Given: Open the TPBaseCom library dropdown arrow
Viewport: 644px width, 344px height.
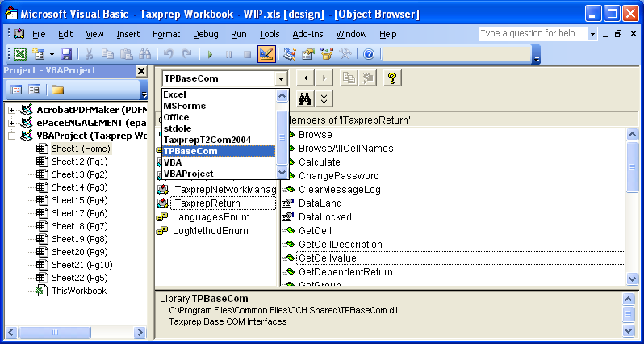Looking at the screenshot, I should coord(280,78).
